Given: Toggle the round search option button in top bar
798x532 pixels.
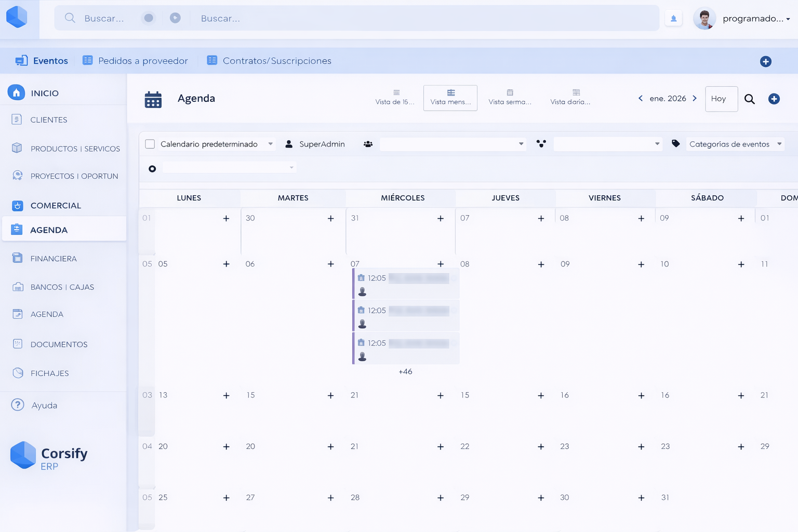Looking at the screenshot, I should click(x=149, y=18).
